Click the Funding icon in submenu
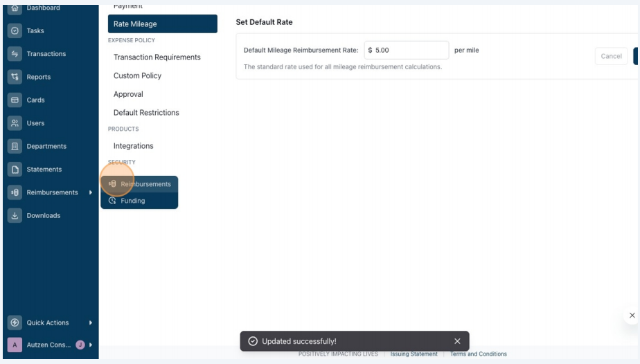The height and width of the screenshot is (364, 640). (112, 201)
